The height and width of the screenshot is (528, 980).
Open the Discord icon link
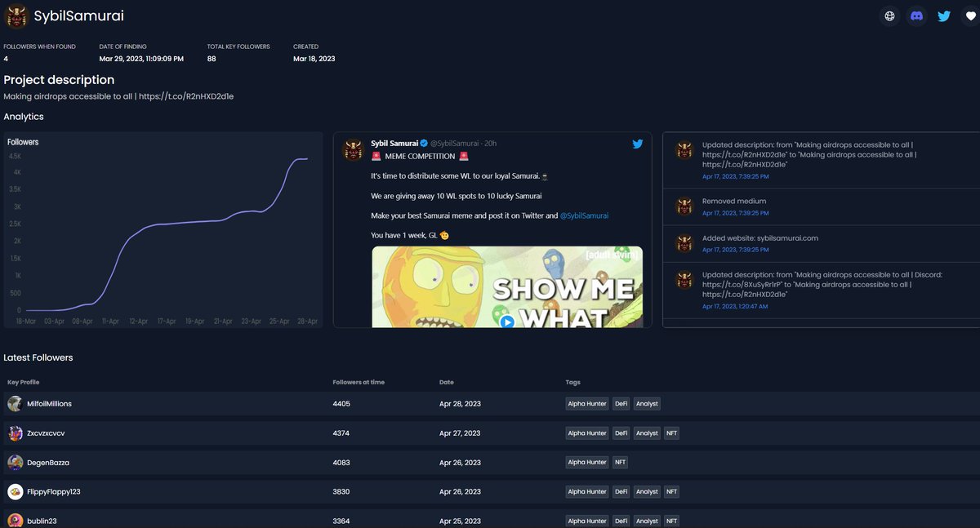pos(917,16)
